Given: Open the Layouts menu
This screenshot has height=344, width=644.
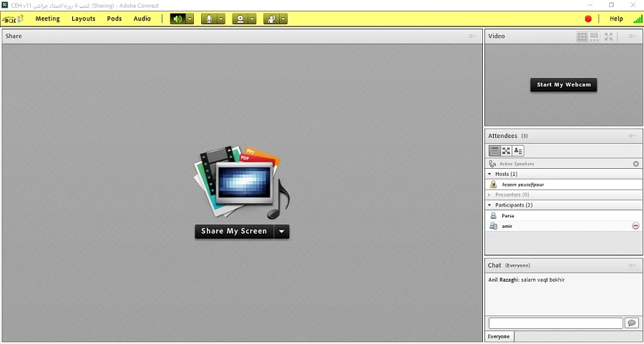Looking at the screenshot, I should [84, 19].
